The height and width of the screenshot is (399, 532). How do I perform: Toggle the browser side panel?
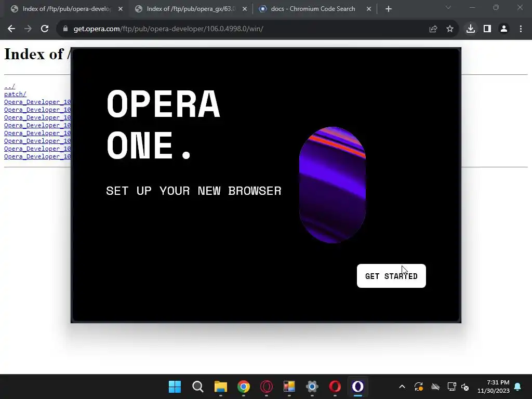point(487,29)
